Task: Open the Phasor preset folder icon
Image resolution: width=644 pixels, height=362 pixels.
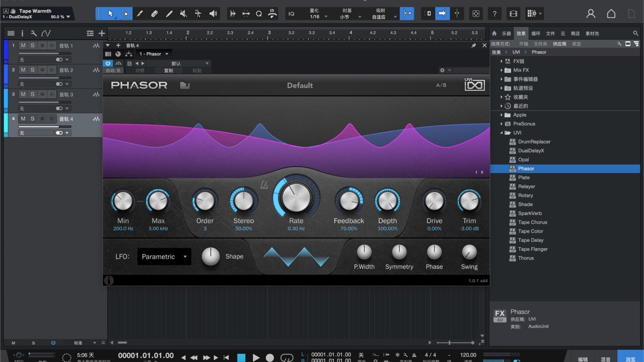Action: click(185, 85)
